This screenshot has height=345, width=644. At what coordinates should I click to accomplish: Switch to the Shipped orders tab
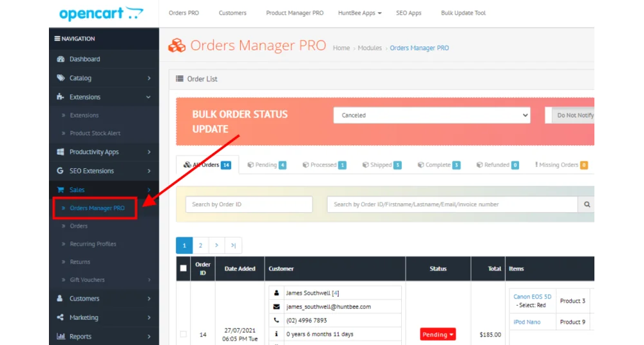381,165
